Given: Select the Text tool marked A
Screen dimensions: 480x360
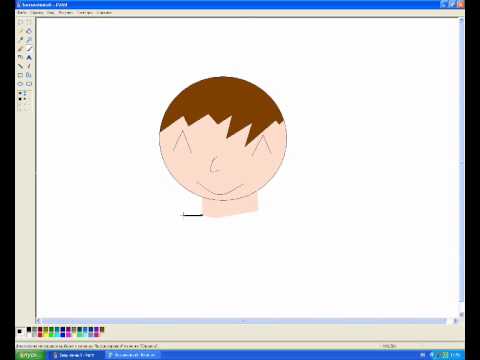Looking at the screenshot, I should 29,58.
